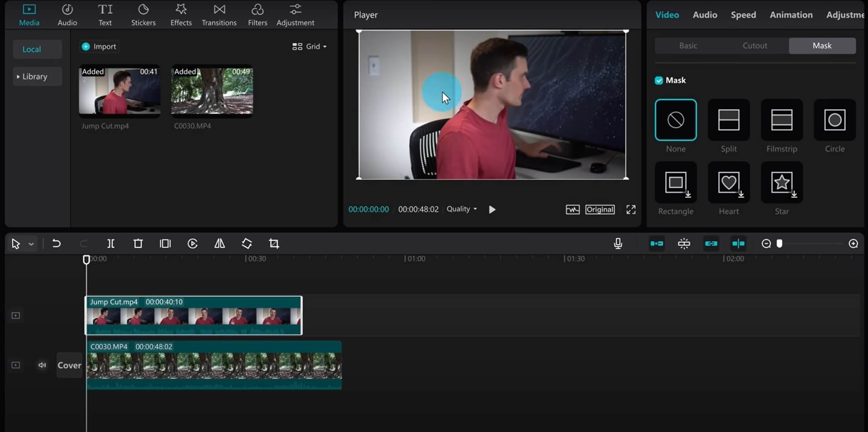Open the Quality dropdown in player
Screen dimensions: 868x432
(462, 209)
